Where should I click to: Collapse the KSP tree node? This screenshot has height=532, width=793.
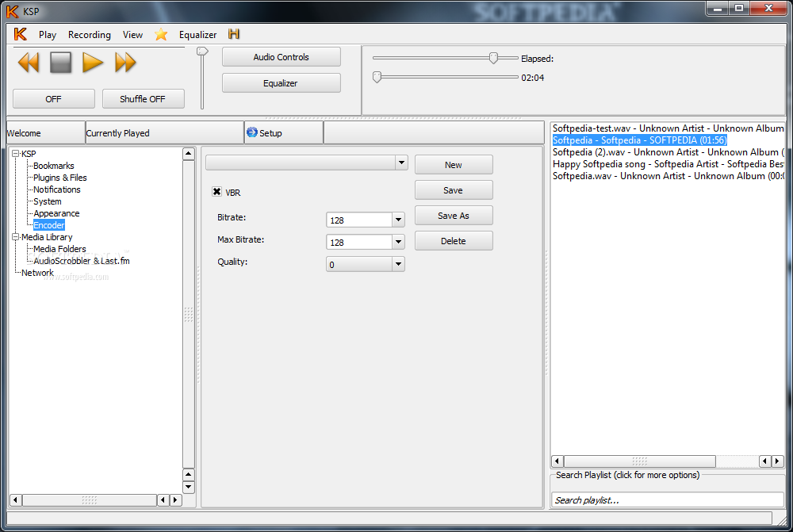[16, 153]
